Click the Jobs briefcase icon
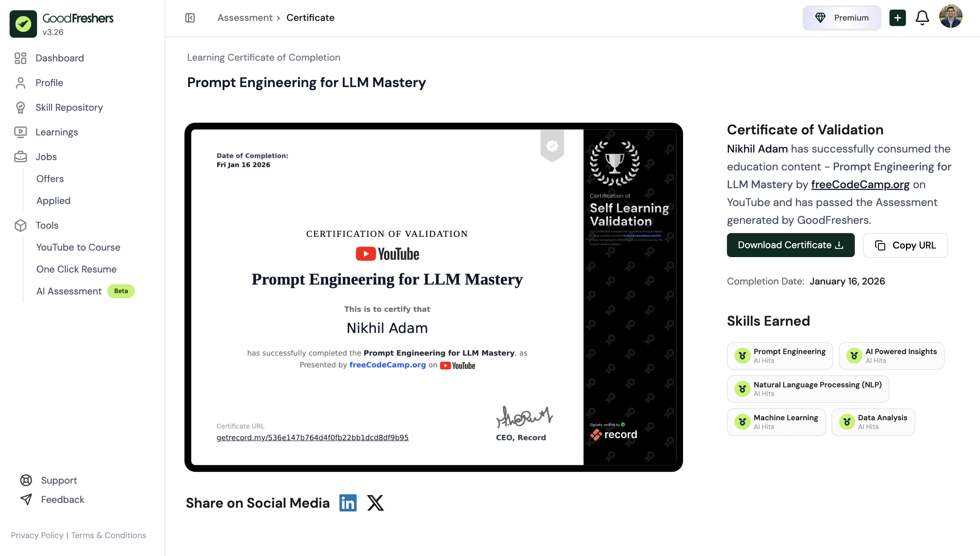This screenshot has height=556, width=980. pos(21,157)
